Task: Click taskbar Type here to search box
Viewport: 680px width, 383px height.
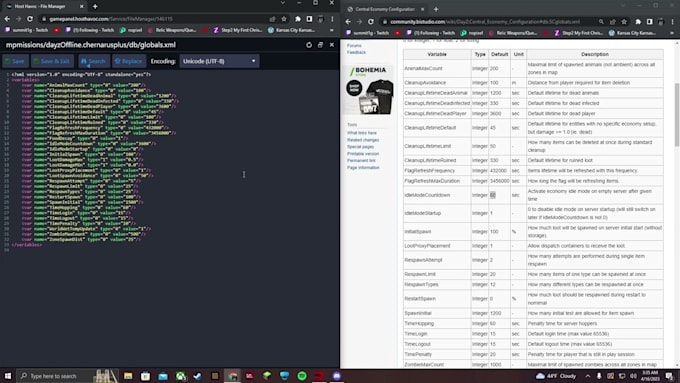Action: click(x=68, y=376)
